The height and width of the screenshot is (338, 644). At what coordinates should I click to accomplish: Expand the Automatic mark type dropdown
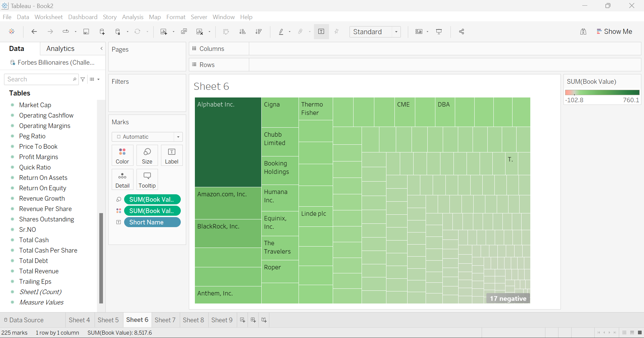click(x=147, y=137)
